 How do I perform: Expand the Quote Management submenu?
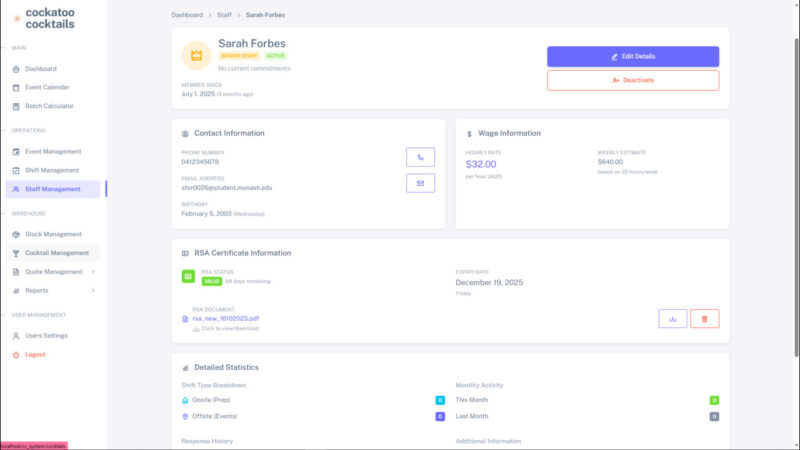click(x=93, y=271)
